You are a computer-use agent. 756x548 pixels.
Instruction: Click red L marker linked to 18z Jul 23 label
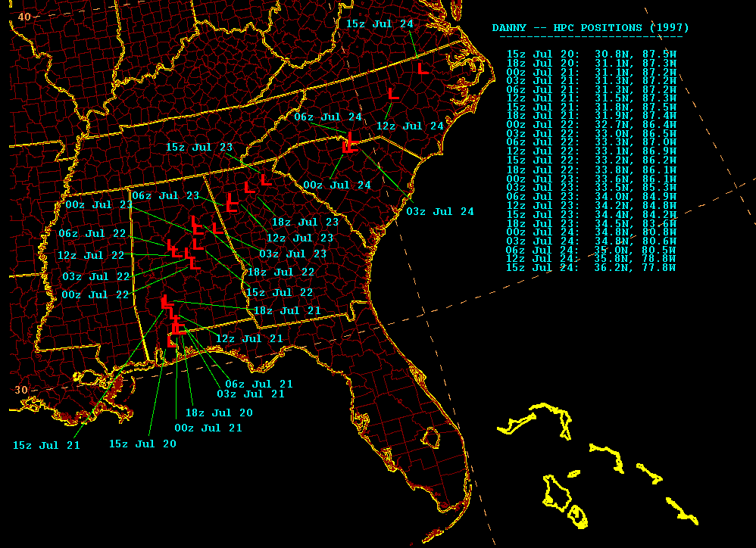click(249, 187)
